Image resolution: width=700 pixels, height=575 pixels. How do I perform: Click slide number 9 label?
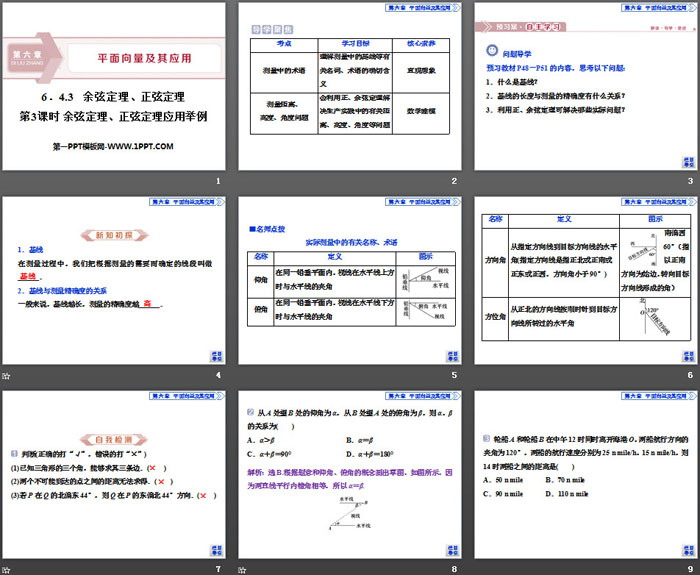690,569
